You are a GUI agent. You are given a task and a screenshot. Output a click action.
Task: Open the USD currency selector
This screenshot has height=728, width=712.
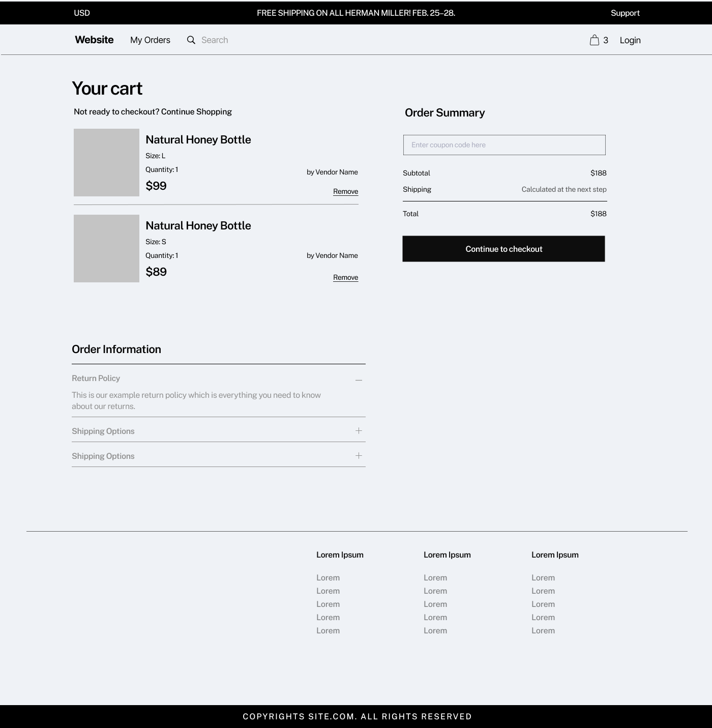point(82,13)
